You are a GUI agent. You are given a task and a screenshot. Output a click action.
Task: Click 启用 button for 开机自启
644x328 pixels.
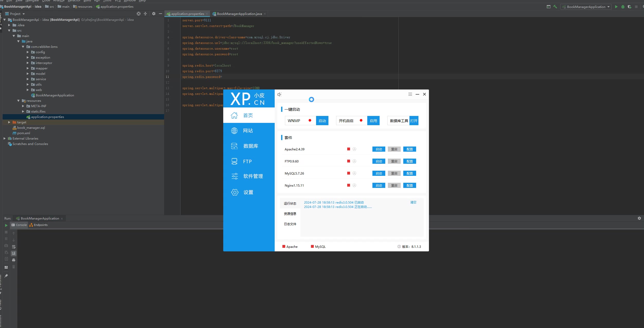pyautogui.click(x=373, y=121)
